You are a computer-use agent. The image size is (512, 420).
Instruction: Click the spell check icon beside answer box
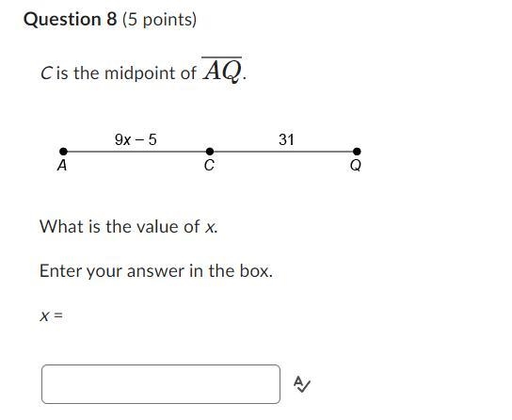coord(302,384)
